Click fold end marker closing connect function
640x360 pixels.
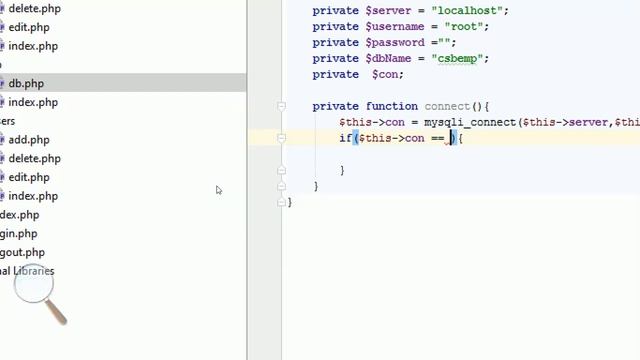tap(281, 186)
